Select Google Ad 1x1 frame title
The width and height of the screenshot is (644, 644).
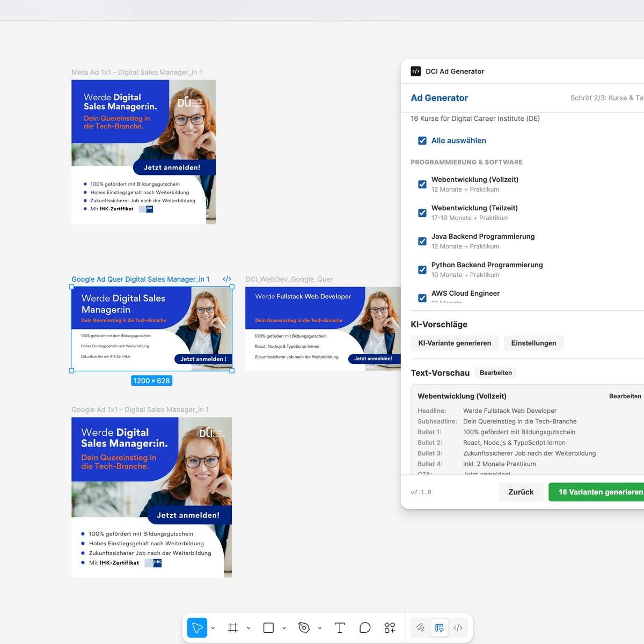[x=140, y=410]
